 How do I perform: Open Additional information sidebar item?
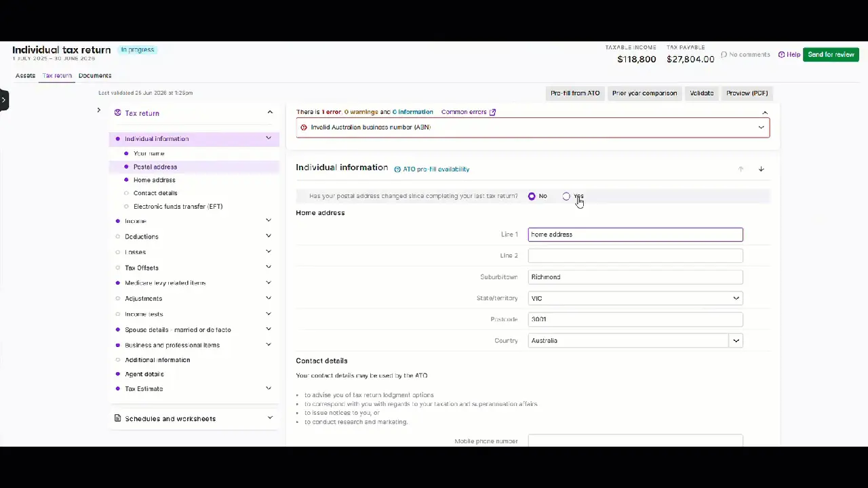pyautogui.click(x=157, y=360)
